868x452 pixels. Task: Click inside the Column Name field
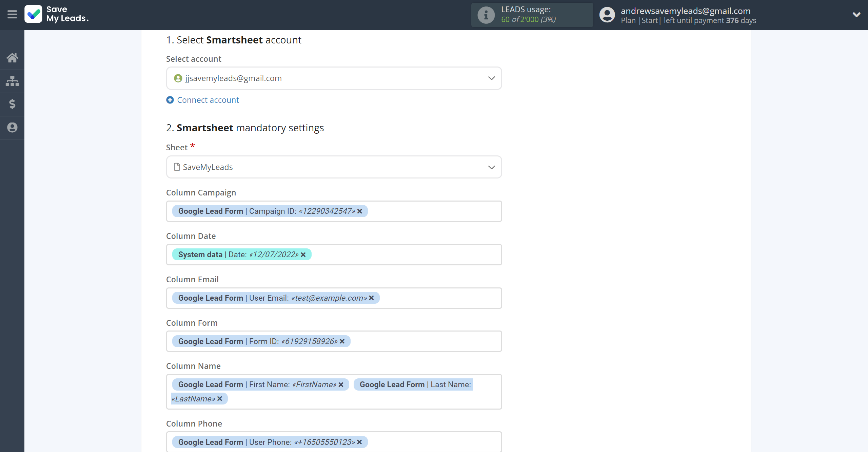coord(334,392)
